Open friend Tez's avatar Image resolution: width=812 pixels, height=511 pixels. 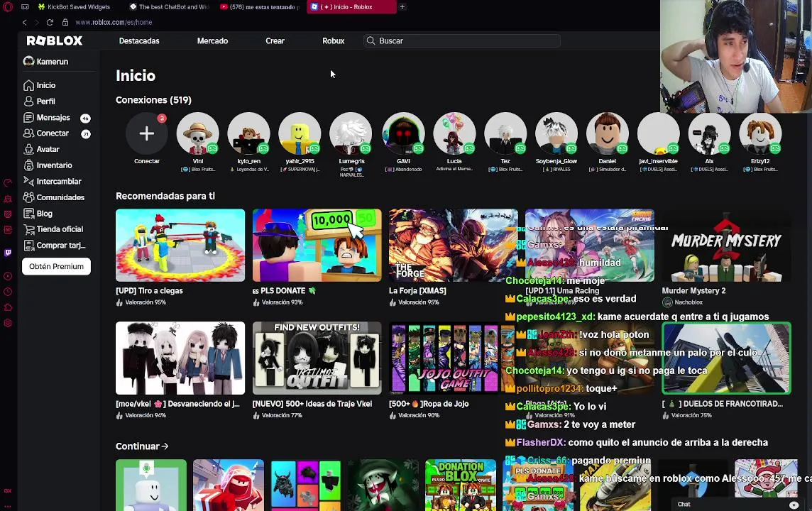pyautogui.click(x=505, y=133)
